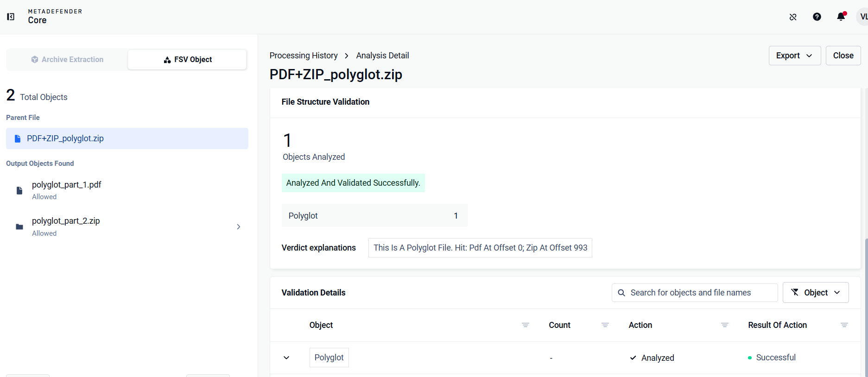Expand polyglot_part_2.zip chevron
Image resolution: width=868 pixels, height=377 pixels.
[239, 226]
